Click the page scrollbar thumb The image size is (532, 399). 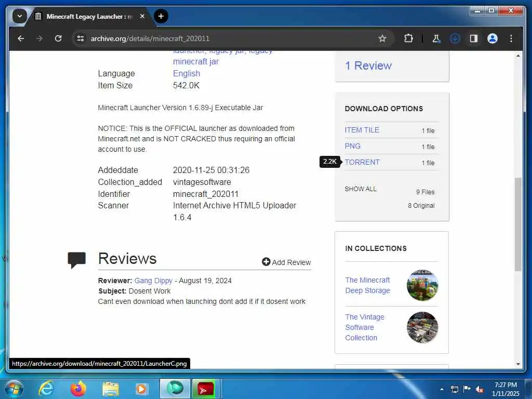tap(518, 224)
